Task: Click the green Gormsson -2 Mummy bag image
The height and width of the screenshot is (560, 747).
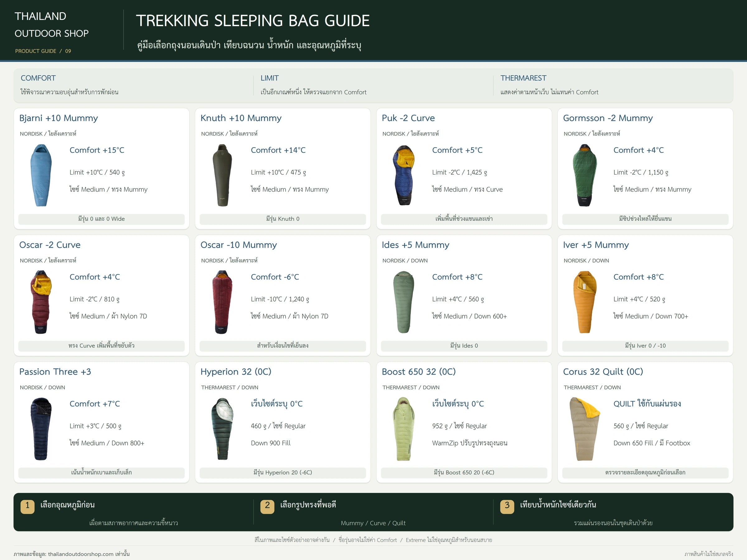Action: pyautogui.click(x=585, y=175)
